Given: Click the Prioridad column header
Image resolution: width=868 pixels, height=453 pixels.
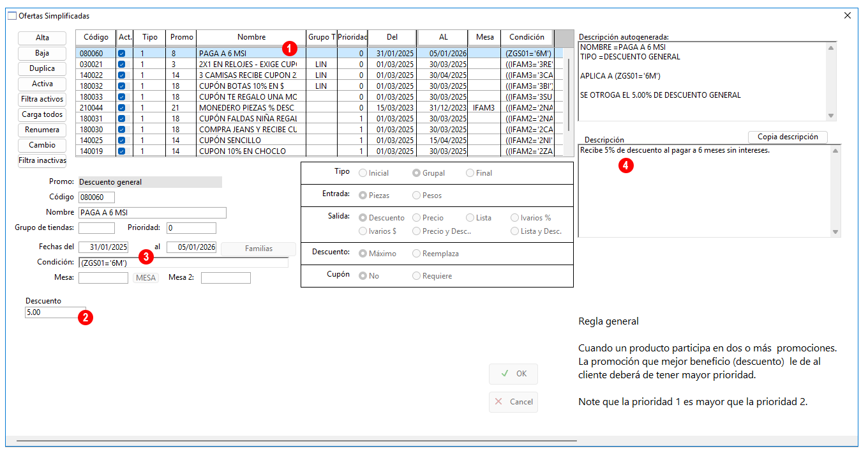Looking at the screenshot, I should 352,38.
